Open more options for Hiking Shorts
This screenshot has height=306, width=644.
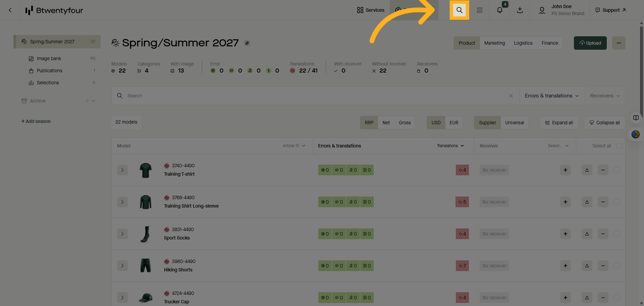coord(603,266)
